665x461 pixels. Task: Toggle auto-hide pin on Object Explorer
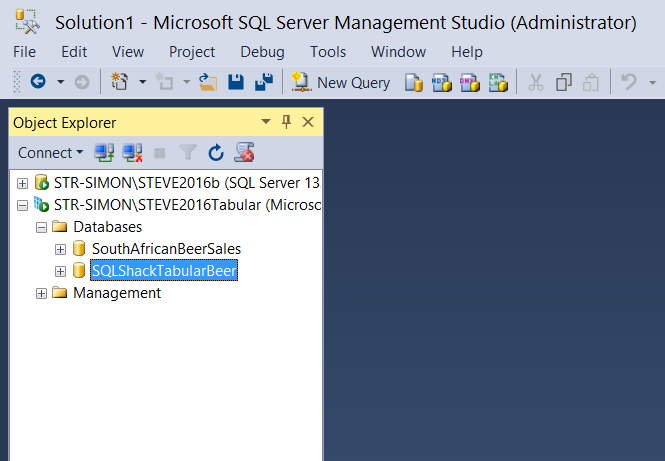click(x=286, y=122)
